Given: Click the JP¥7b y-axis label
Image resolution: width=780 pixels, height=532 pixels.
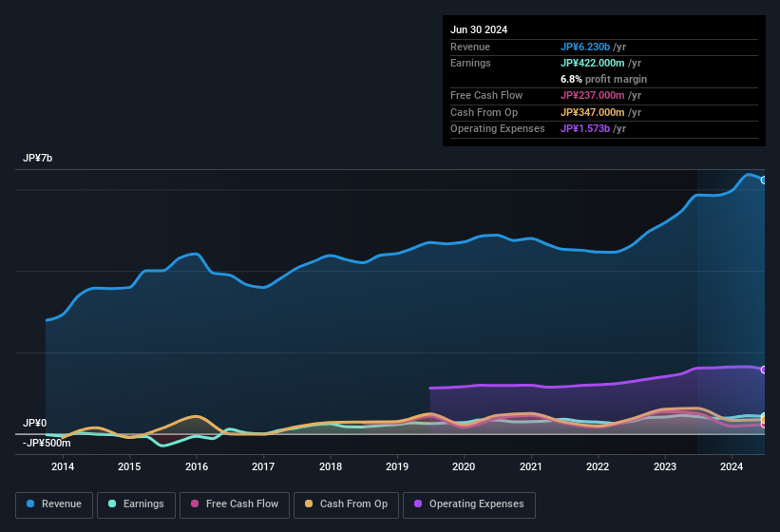Looking at the screenshot, I should pyautogui.click(x=38, y=159).
